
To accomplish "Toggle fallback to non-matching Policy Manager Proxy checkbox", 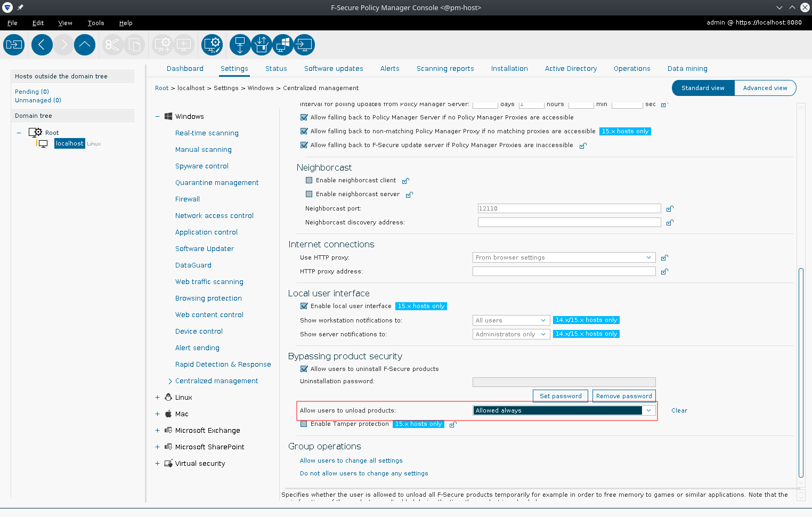I will [304, 131].
